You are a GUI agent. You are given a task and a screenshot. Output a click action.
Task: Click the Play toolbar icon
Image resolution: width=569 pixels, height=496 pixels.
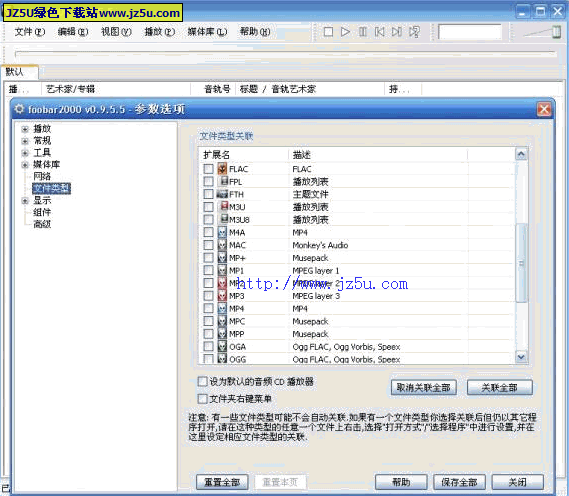(x=345, y=32)
